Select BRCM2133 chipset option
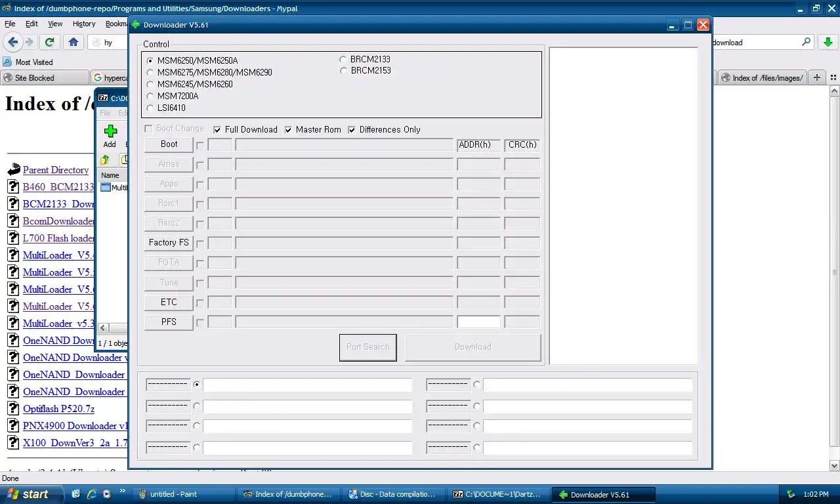The height and width of the screenshot is (504, 840). (343, 59)
